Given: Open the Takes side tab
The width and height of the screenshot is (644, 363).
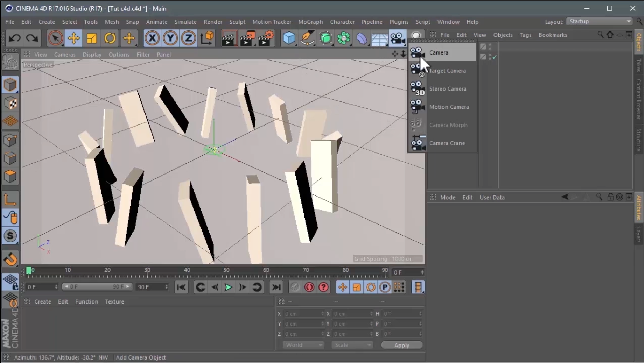Looking at the screenshot, I should point(639,65).
